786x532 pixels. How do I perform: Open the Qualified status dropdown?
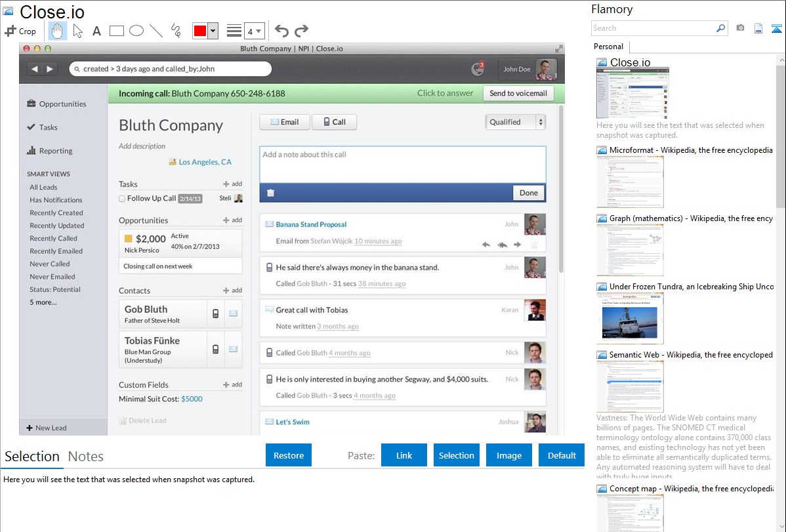pos(515,122)
